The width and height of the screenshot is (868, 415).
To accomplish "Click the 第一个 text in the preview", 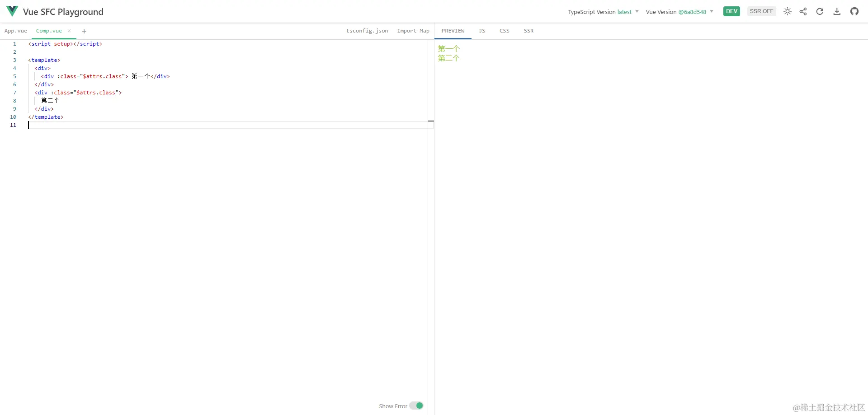I will point(448,48).
